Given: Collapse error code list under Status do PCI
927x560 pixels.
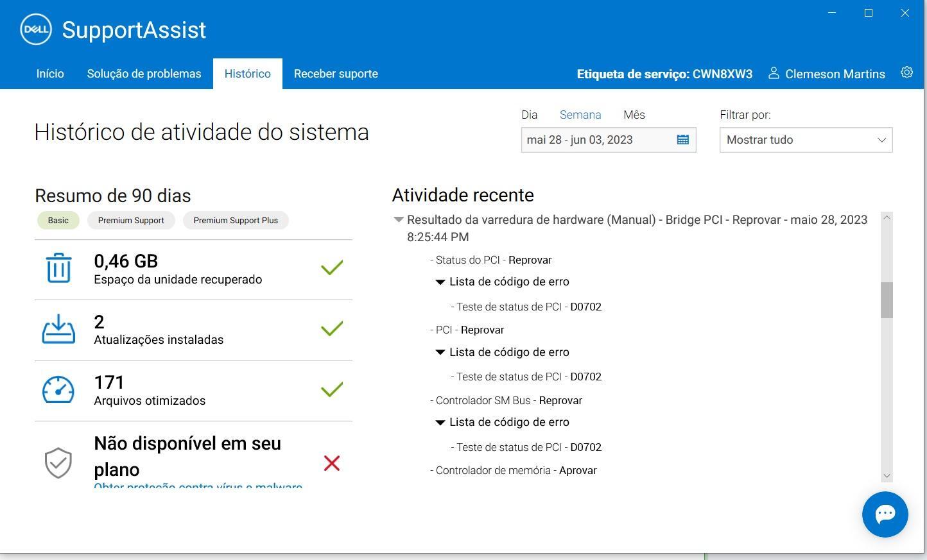Looking at the screenshot, I should coord(440,282).
